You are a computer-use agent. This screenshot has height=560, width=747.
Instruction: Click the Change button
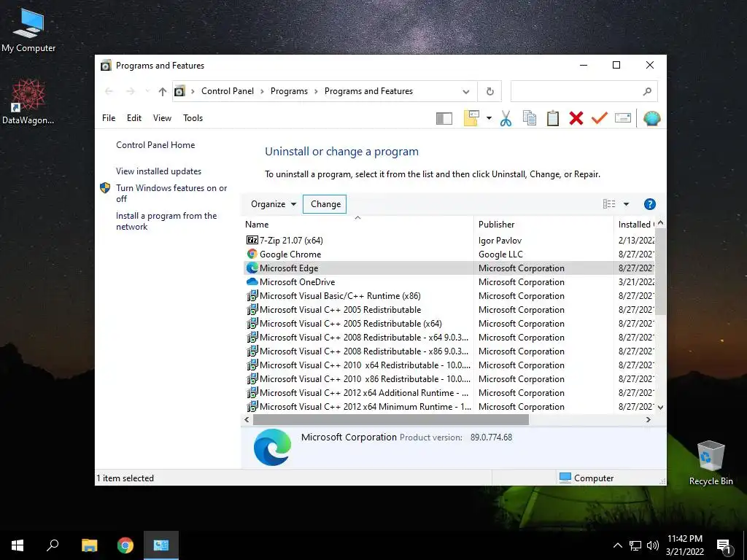point(325,204)
